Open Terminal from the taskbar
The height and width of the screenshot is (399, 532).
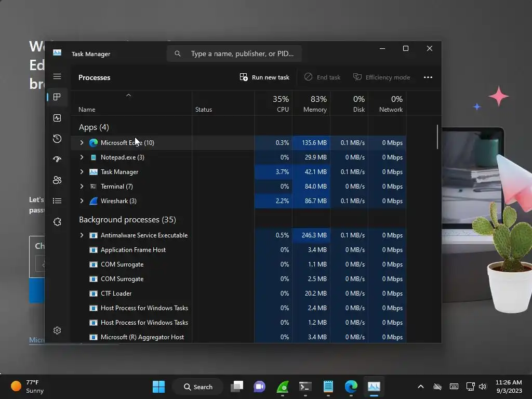click(305, 387)
